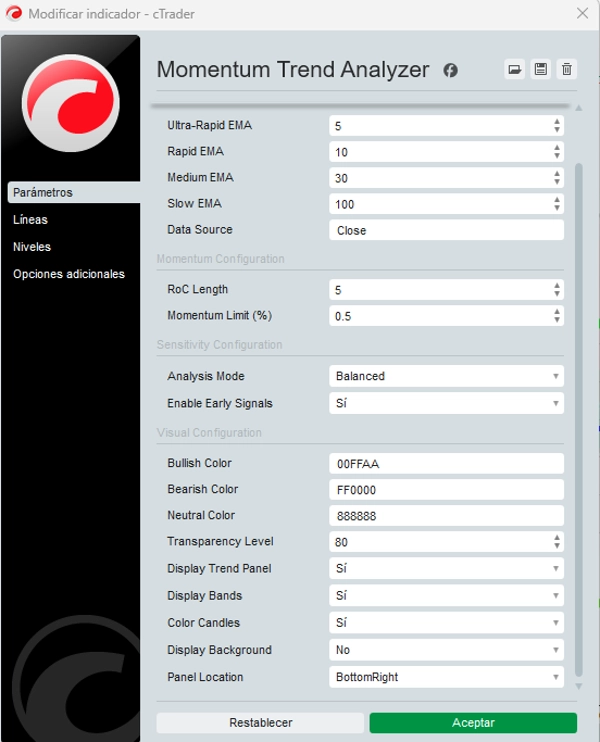Click the Panel Location label

[205, 677]
